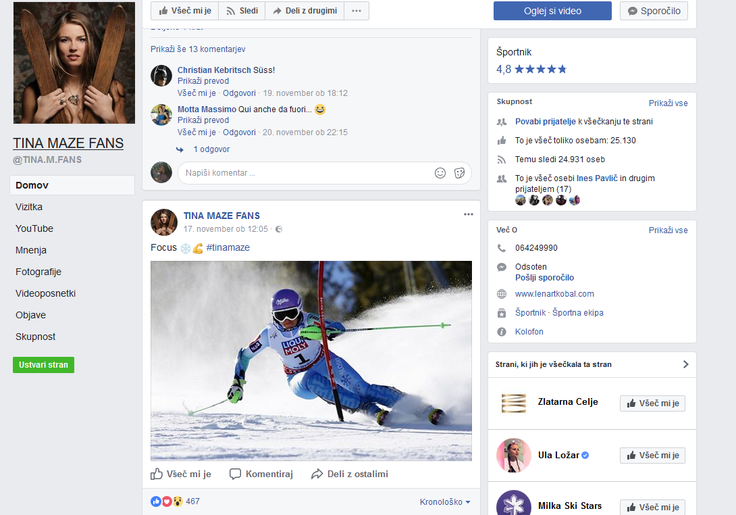Click the Sporočilo message button

tap(654, 11)
